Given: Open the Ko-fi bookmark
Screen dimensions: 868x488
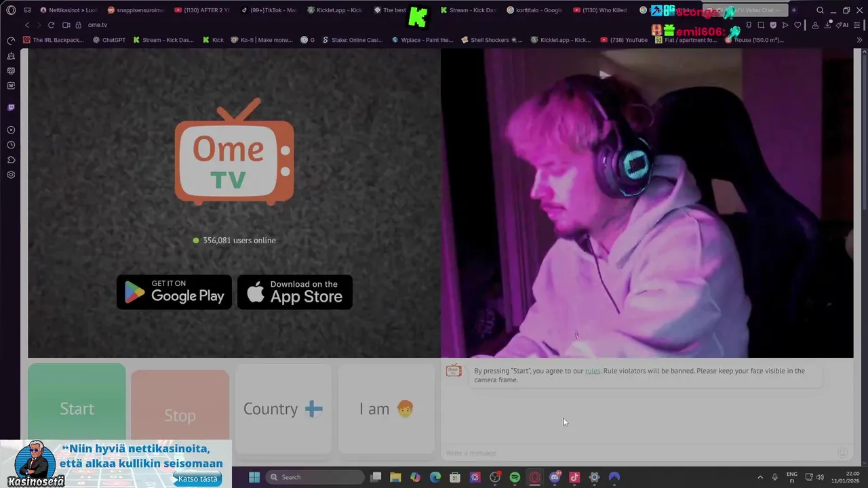Looking at the screenshot, I should click(262, 40).
